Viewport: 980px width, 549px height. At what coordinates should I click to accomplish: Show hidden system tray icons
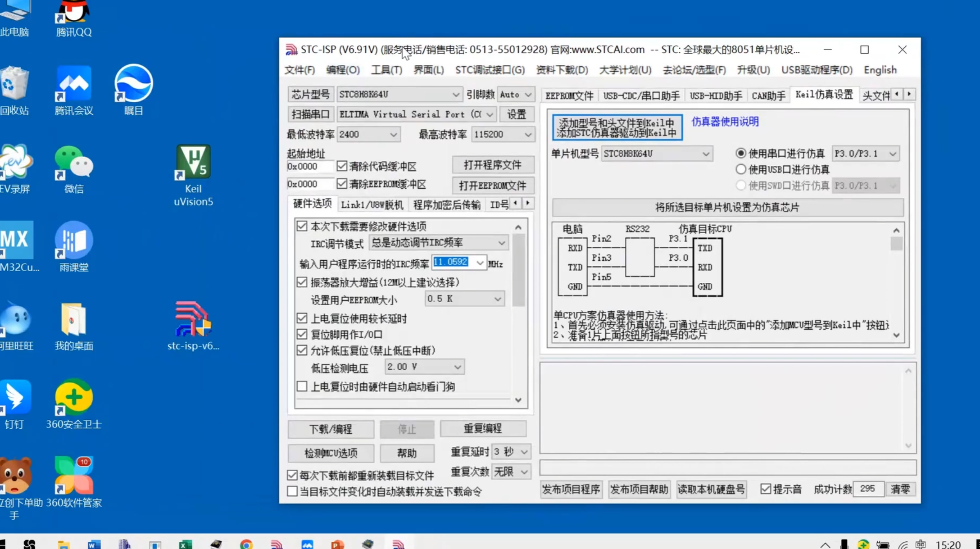[x=825, y=544]
